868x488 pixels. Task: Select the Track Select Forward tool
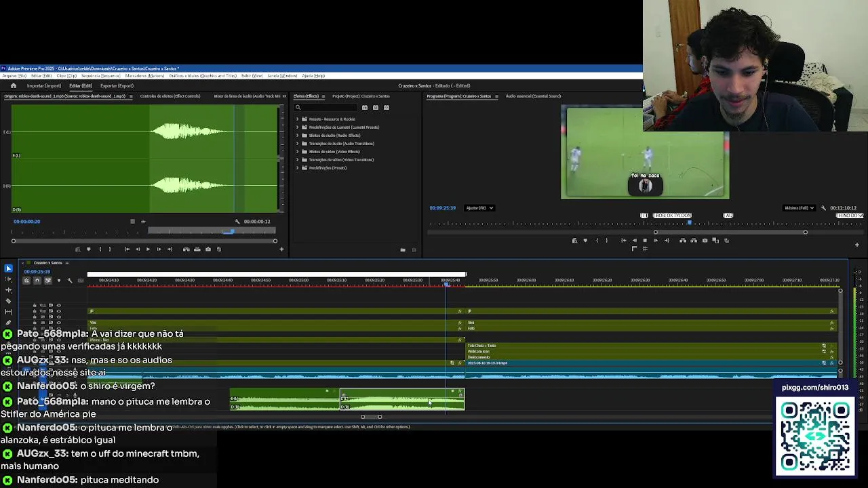pos(8,279)
